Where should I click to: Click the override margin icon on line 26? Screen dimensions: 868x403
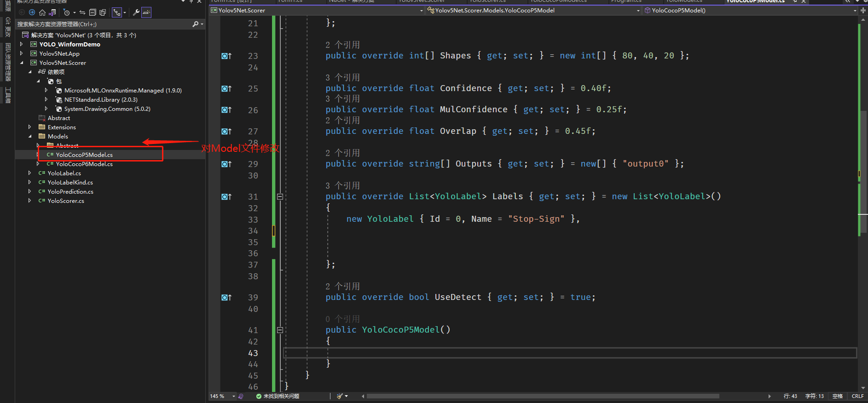(226, 110)
